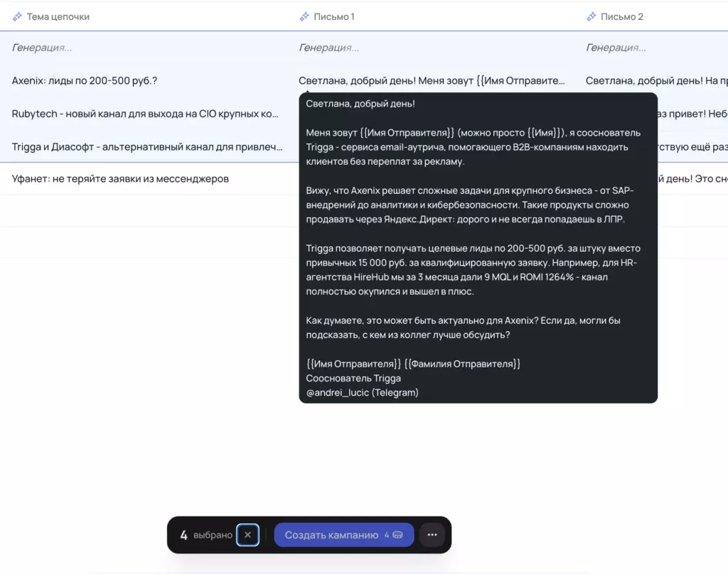The height and width of the screenshot is (574, 728).
Task: Click Письмо 2 cell 'Светлана, добрый день! На пр'
Action: pos(656,81)
